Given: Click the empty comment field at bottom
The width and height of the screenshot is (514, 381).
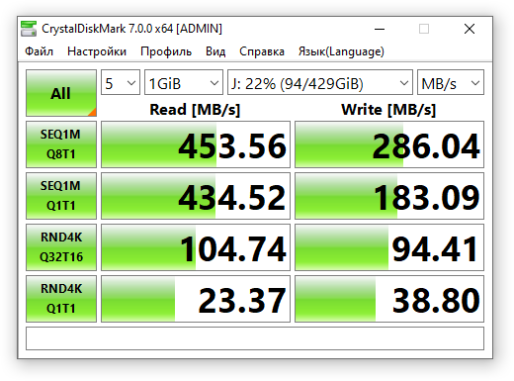Looking at the screenshot, I should click(255, 338).
